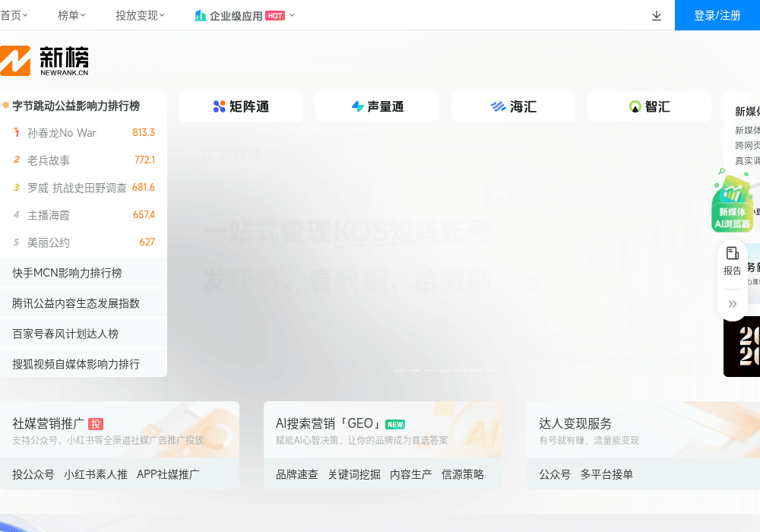Click the 813.3 score value
This screenshot has width=760, height=532.
(x=144, y=132)
